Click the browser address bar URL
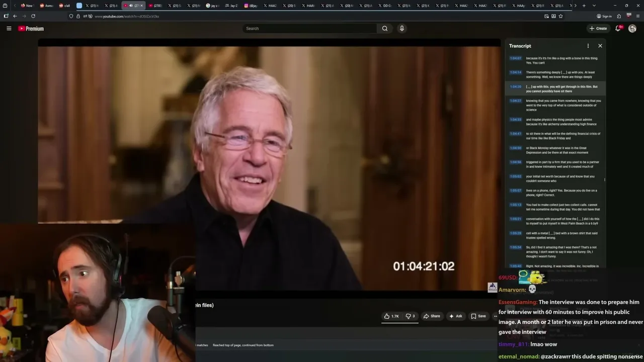Viewport: 644px width, 362px height. (127, 16)
